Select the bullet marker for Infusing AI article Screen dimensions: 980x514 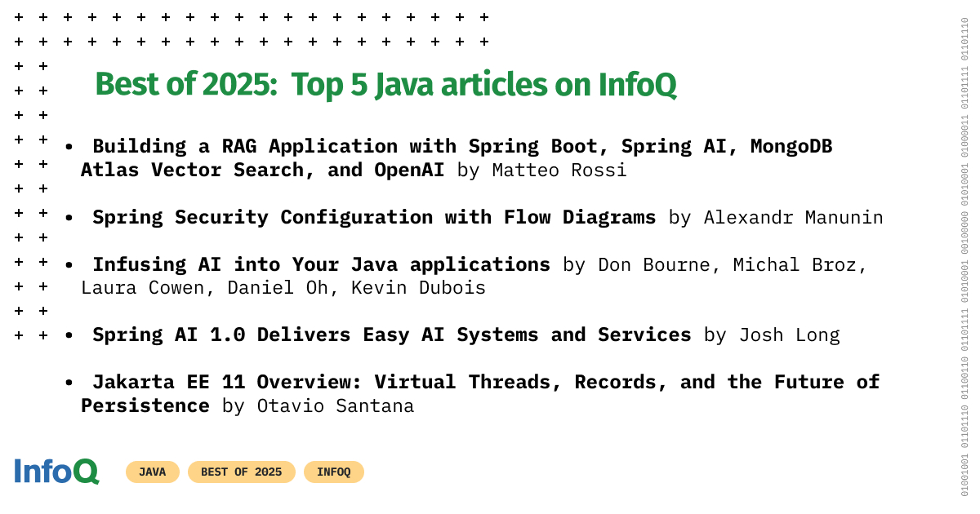[x=69, y=265]
